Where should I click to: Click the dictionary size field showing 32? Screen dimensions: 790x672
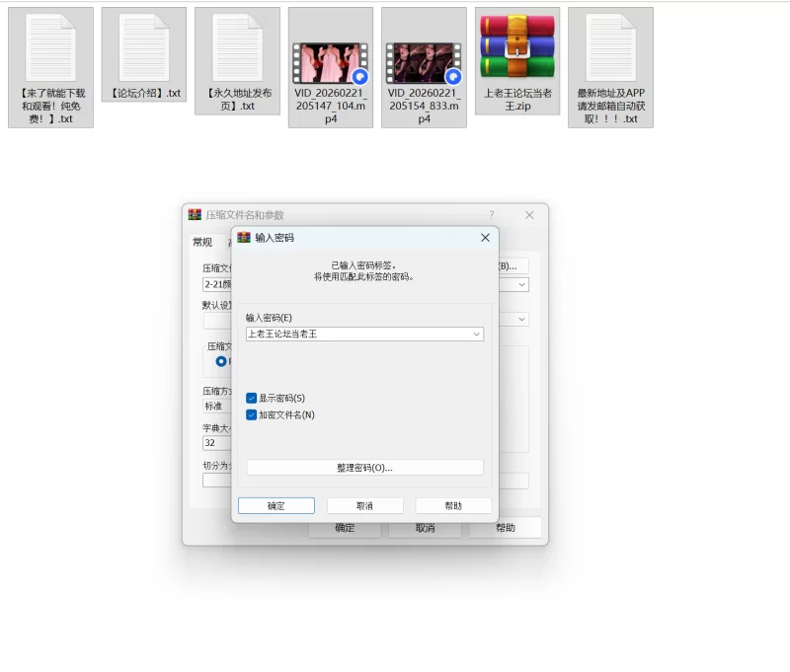(217, 443)
